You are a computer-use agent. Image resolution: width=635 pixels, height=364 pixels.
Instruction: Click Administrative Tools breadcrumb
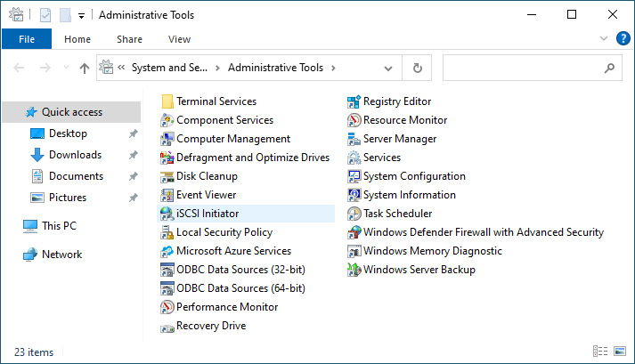[275, 68]
